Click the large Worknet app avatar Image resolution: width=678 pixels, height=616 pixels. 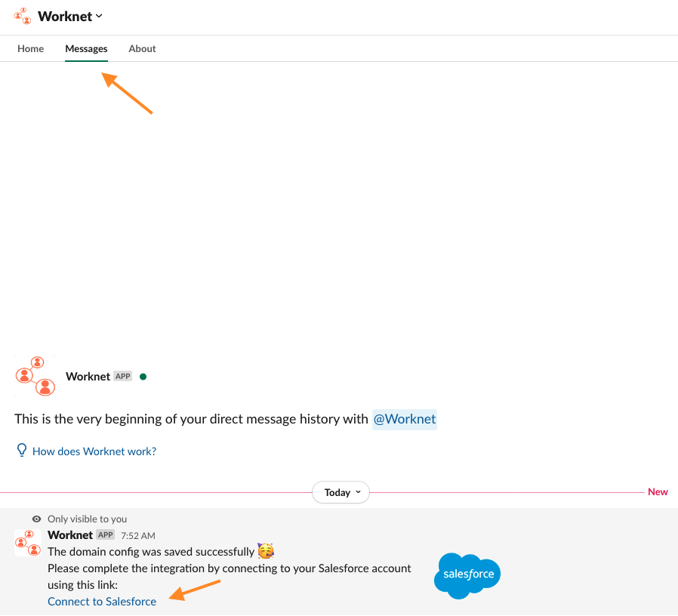pyautogui.click(x=35, y=376)
